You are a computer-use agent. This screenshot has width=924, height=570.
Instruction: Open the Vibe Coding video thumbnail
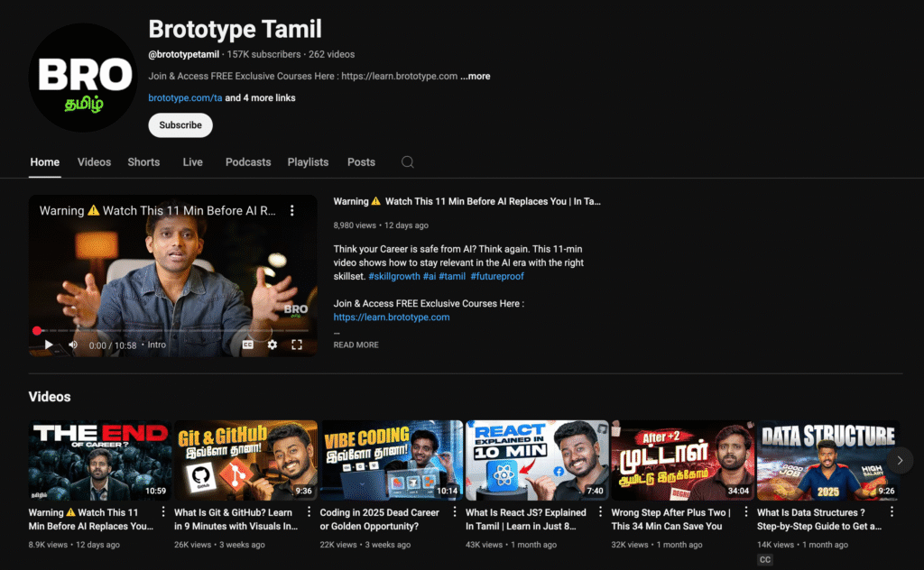click(392, 461)
